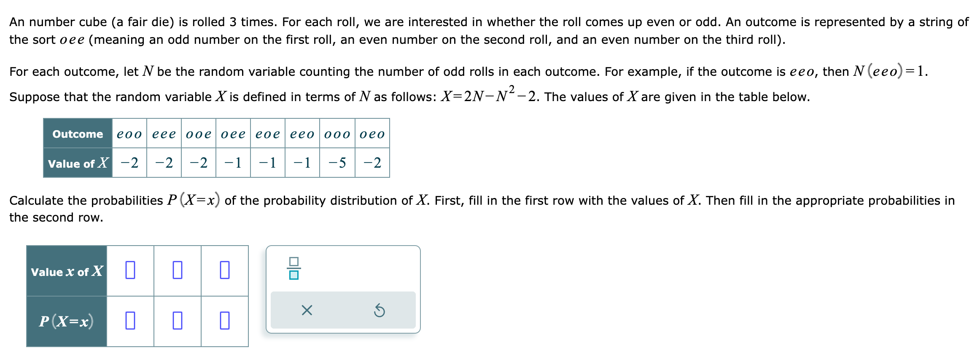This screenshot has width=980, height=353.
Task: Click the eoo outcome cell
Action: 129,134
